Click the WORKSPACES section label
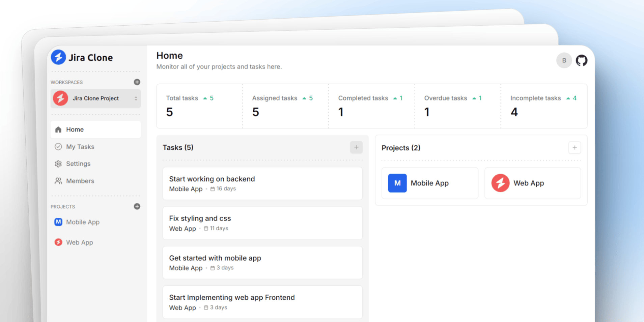Image resolution: width=644 pixels, height=322 pixels. click(67, 82)
